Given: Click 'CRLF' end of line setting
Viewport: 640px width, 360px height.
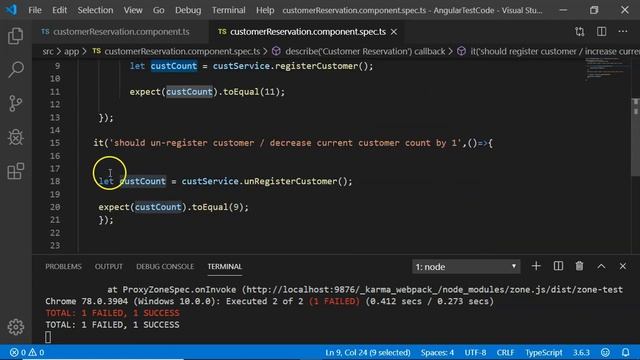Looking at the screenshot, I should pyautogui.click(x=505, y=352).
